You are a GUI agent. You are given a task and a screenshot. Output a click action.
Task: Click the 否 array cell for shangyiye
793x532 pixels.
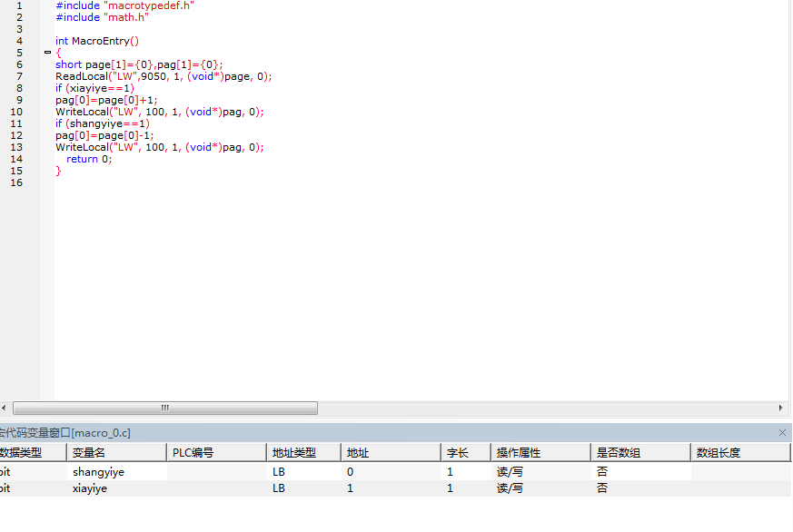[602, 472]
